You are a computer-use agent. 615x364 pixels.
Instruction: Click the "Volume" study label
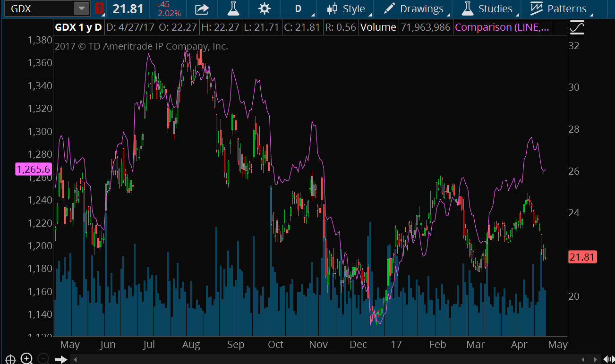(x=378, y=27)
